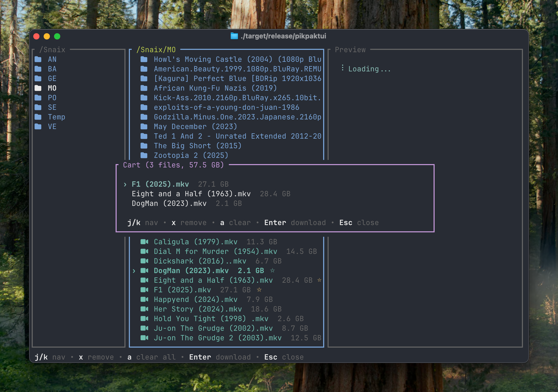Click folder icon beside May December (2023)
Viewport: 558px width, 392px height.
[x=144, y=127]
